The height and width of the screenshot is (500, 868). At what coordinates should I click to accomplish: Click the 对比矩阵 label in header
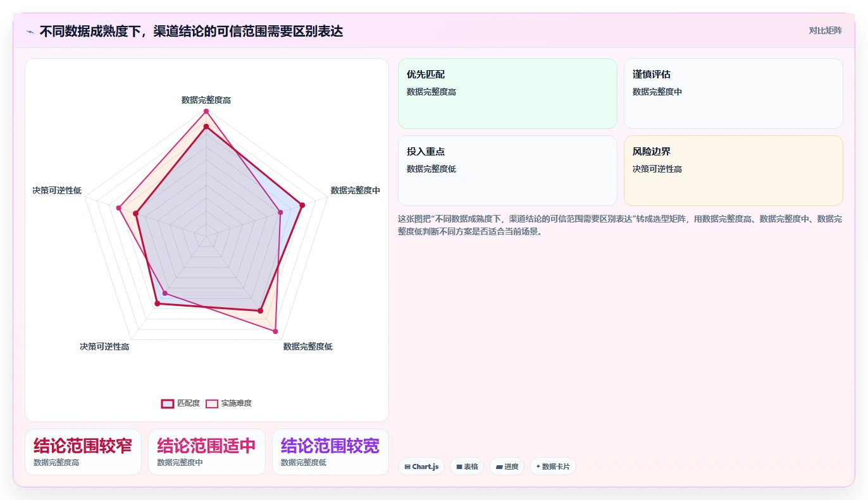826,30
